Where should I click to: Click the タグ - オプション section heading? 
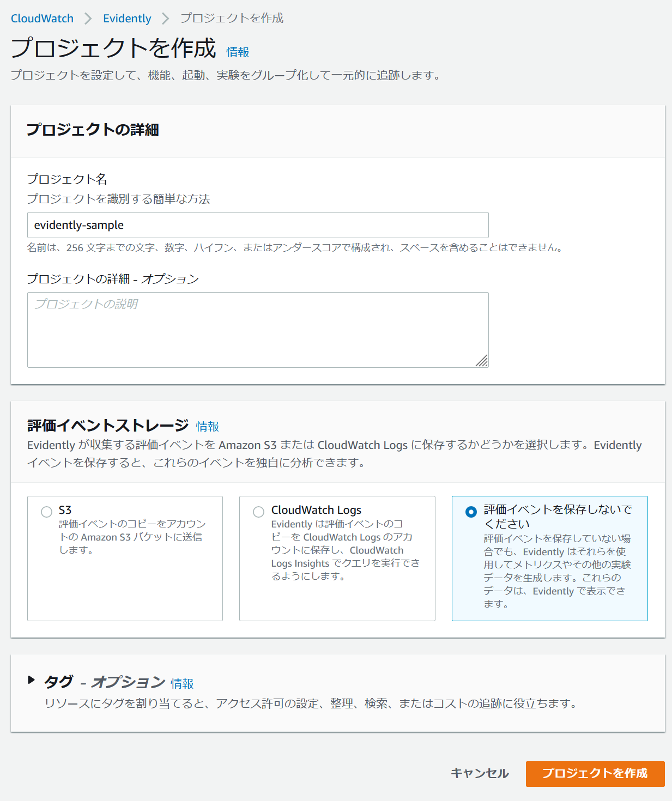105,682
